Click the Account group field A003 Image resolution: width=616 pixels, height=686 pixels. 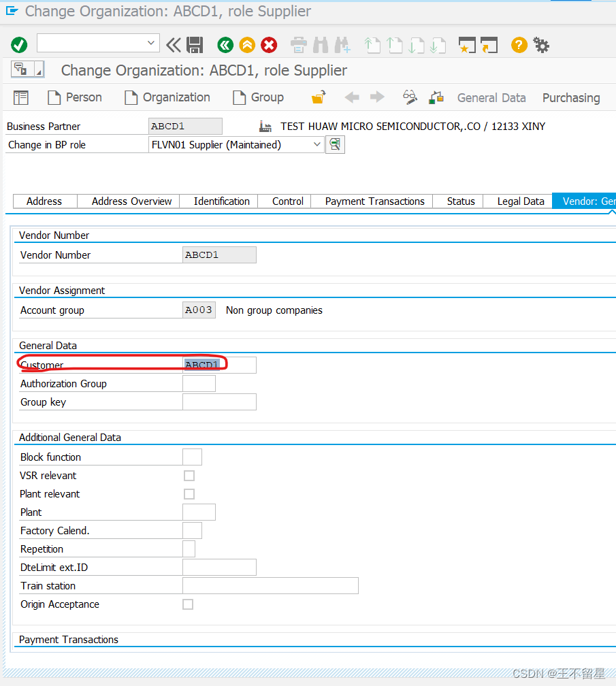(199, 310)
